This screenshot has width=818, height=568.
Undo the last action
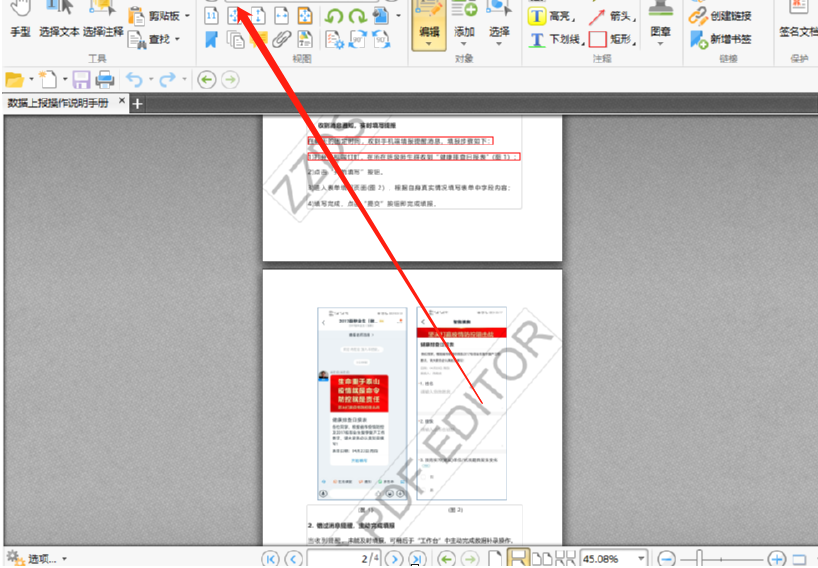(134, 80)
